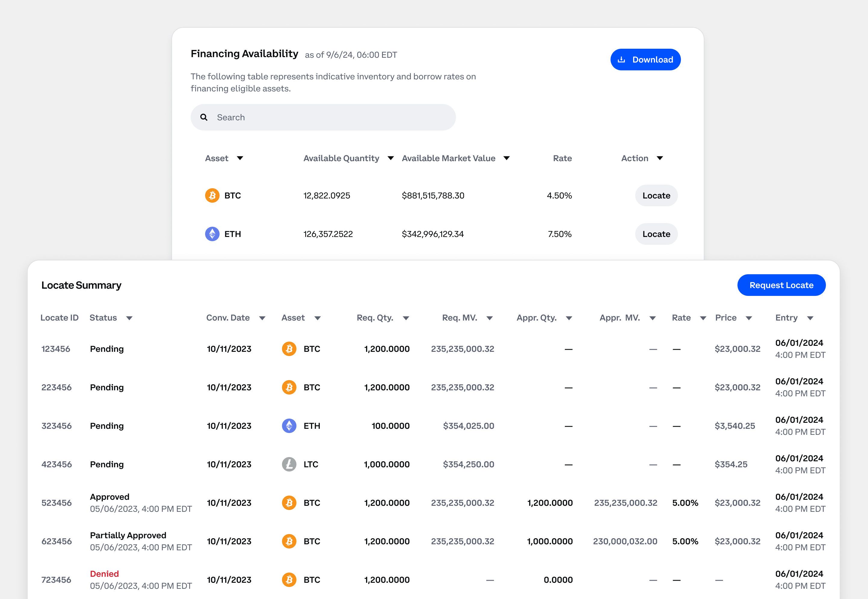Select Locate ID 723456
This screenshot has width=868, height=599.
pyautogui.click(x=56, y=580)
